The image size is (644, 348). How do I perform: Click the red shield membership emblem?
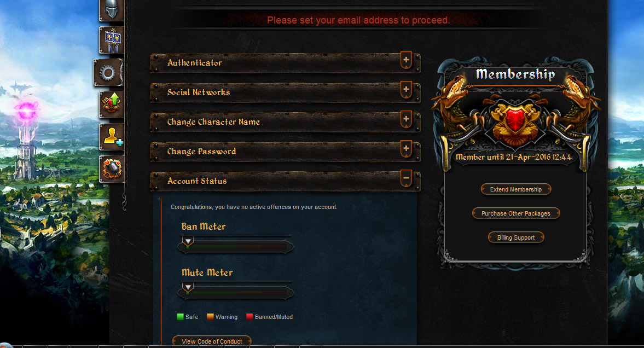pos(515,120)
